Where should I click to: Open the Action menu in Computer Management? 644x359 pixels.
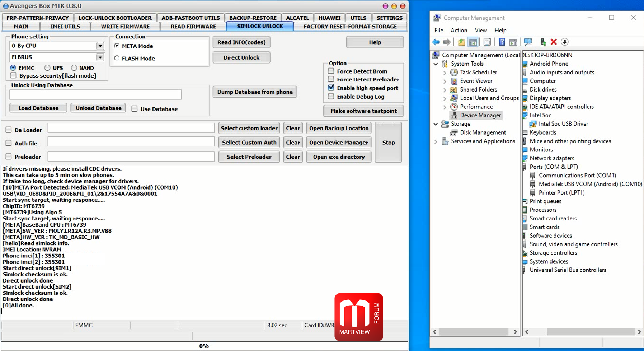click(x=459, y=30)
